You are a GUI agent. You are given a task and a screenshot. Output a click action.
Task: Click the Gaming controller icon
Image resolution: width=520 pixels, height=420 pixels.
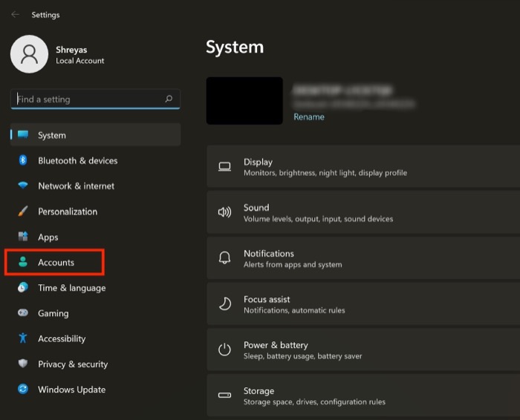tap(23, 312)
